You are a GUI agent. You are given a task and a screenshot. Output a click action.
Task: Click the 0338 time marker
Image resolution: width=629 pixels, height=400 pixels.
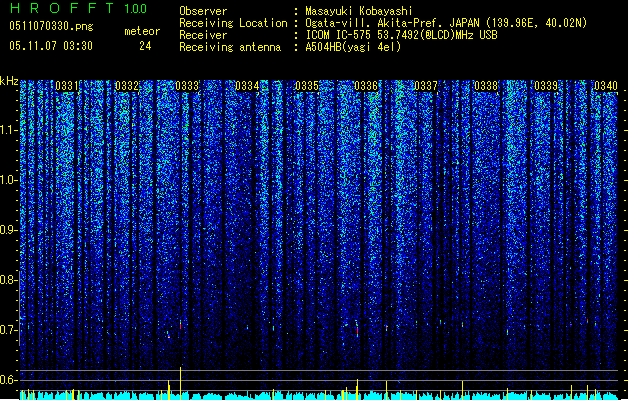(x=486, y=86)
